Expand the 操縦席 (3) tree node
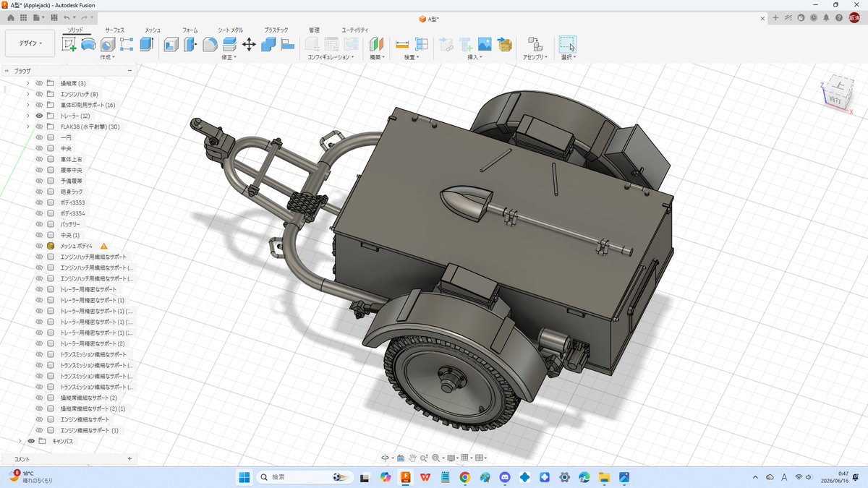 [28, 83]
